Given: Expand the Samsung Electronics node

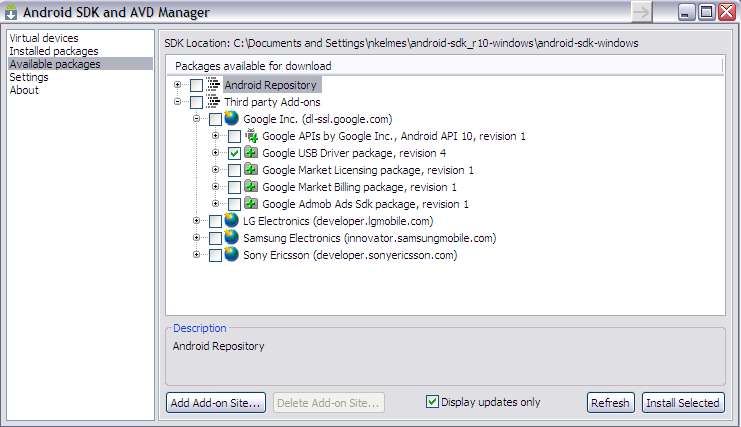Looking at the screenshot, I should coord(197,238).
